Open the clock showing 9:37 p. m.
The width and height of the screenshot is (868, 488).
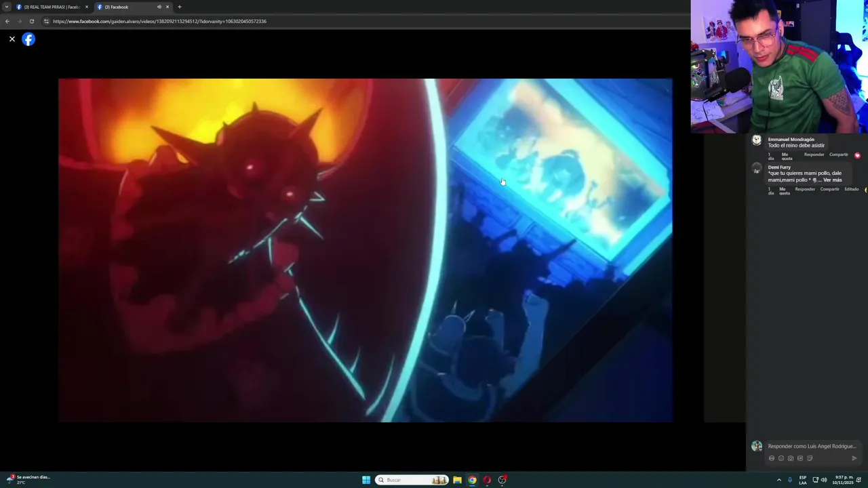pyautogui.click(x=844, y=480)
